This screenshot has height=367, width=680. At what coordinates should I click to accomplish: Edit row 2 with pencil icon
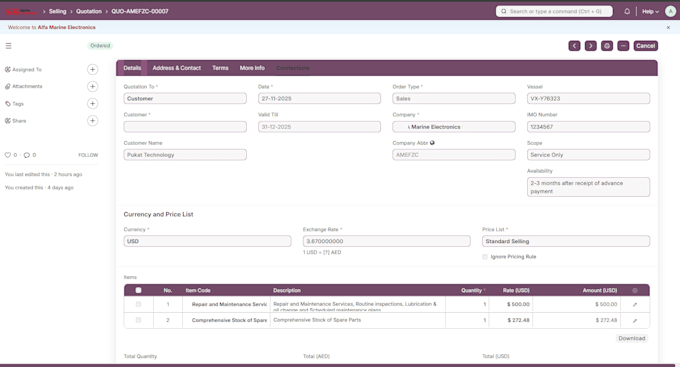(x=635, y=321)
